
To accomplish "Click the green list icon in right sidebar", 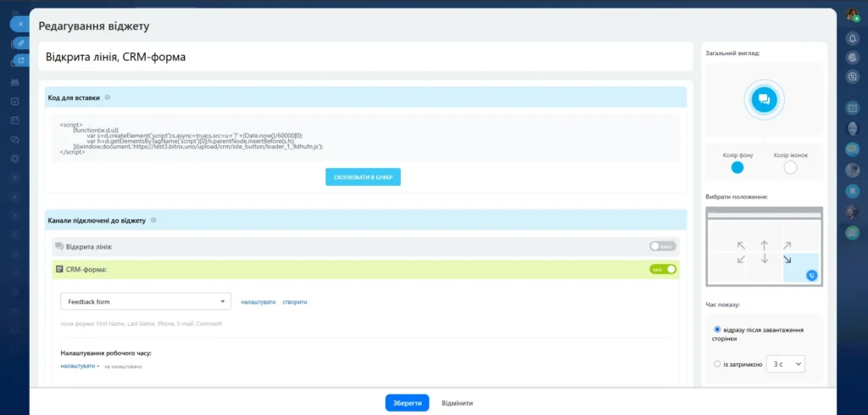I will [853, 233].
